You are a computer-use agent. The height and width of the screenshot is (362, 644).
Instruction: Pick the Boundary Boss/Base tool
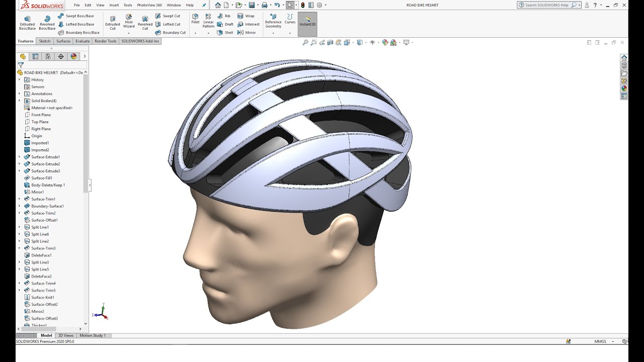78,33
